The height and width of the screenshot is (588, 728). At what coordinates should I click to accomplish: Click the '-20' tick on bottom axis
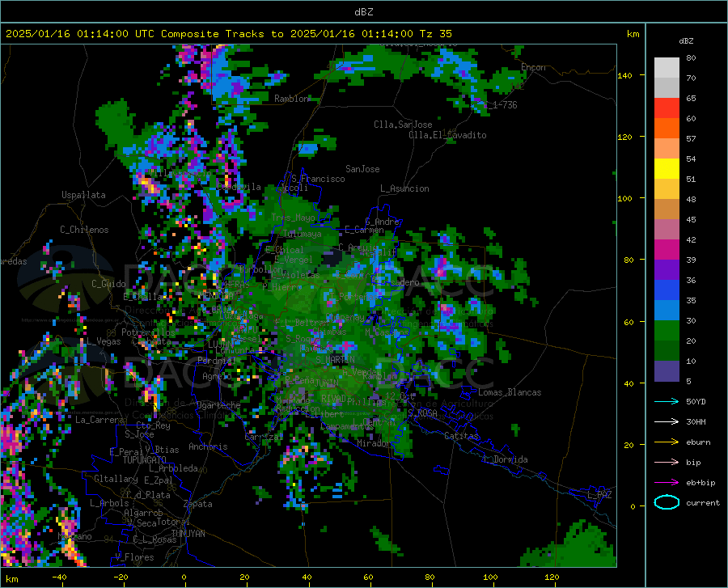pyautogui.click(x=121, y=577)
